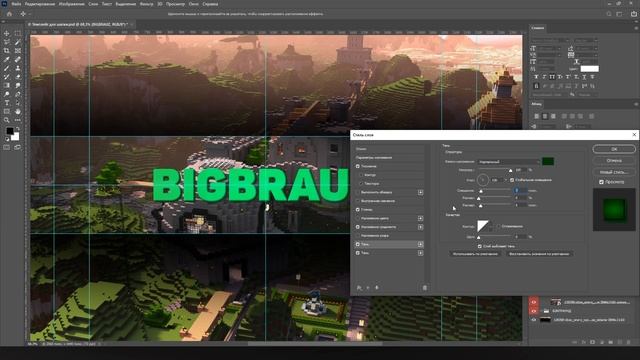Select the Path Selection tool
Viewport: 640px width, 360px height.
click(18, 103)
